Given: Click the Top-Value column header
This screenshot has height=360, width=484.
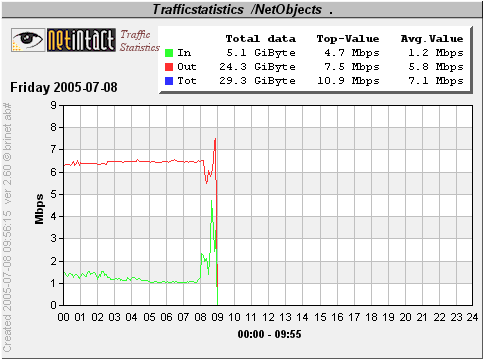Looking at the screenshot, I should click(x=348, y=39).
